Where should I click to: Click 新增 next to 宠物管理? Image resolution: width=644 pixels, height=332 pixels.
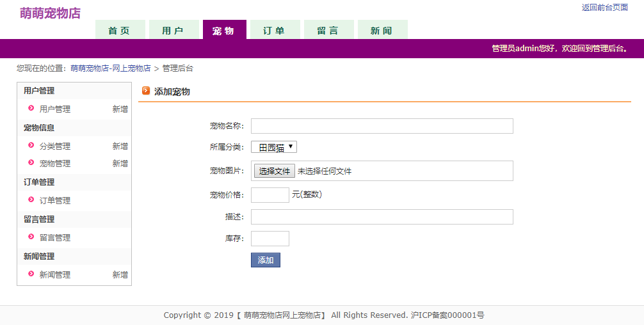(x=120, y=163)
